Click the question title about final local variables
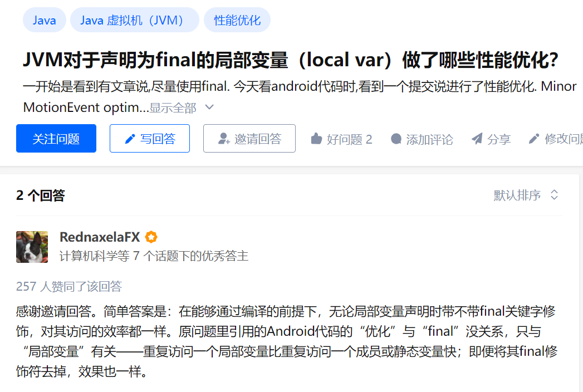Screen dimensions: 583x392 [x=290, y=60]
